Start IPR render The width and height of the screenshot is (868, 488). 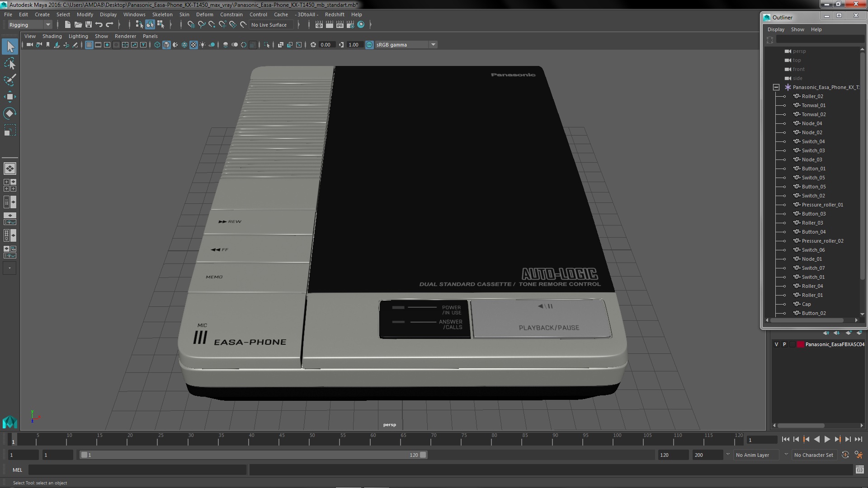click(340, 25)
